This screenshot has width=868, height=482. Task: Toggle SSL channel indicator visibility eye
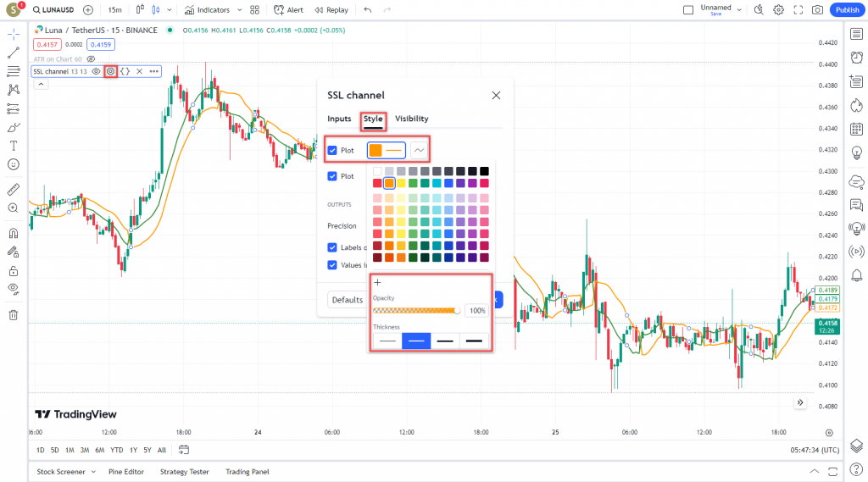coord(96,71)
